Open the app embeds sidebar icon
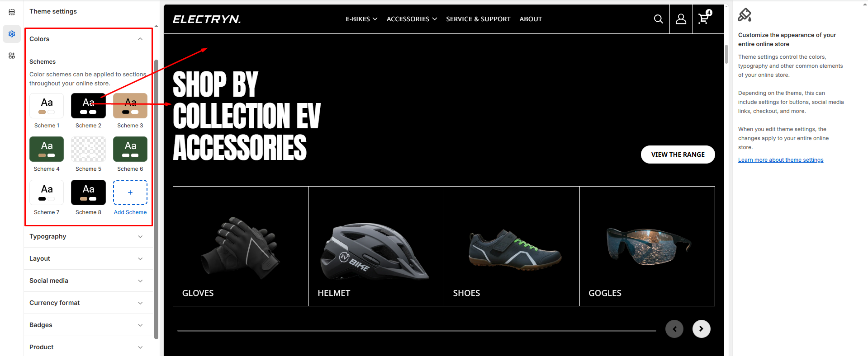 click(x=12, y=56)
